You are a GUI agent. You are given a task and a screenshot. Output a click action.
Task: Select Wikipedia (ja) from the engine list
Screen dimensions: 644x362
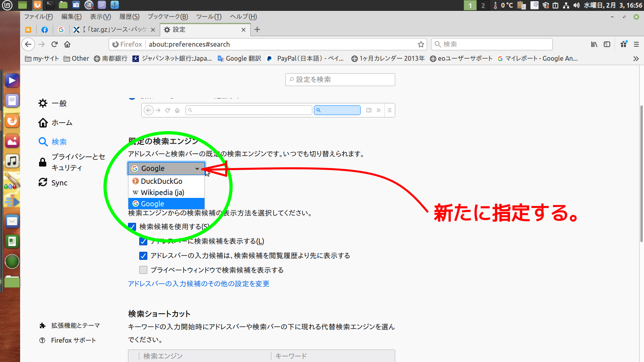166,193
